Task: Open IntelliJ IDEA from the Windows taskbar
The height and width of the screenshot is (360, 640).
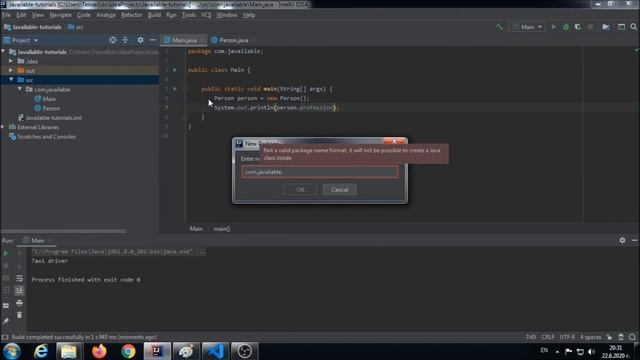Action: 157,351
